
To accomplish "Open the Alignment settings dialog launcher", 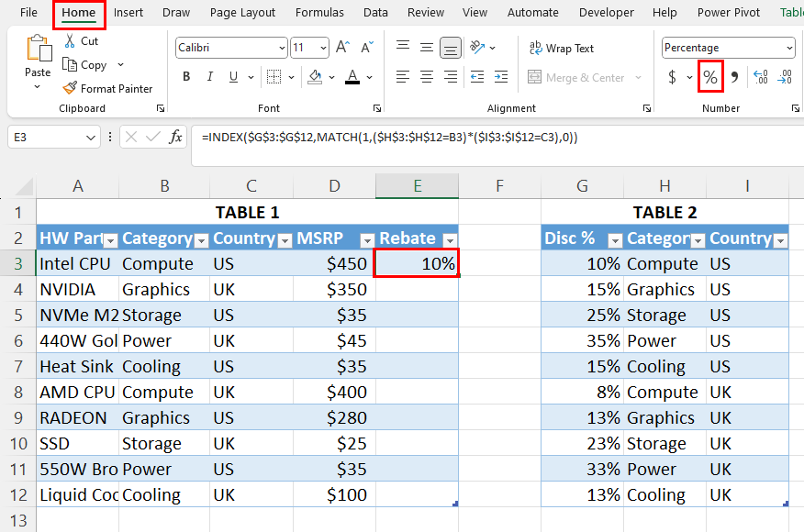I will click(x=646, y=108).
